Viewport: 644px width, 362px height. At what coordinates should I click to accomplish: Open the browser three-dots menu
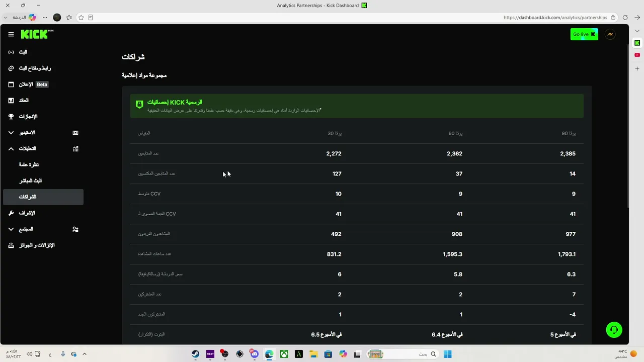45,18
